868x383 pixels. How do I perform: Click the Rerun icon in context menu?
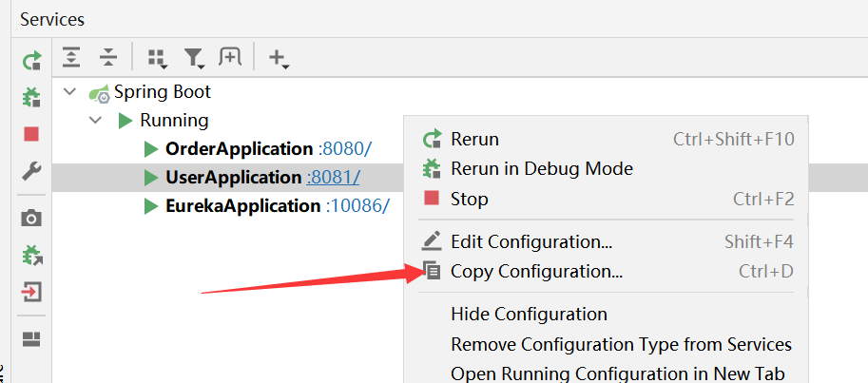433,139
